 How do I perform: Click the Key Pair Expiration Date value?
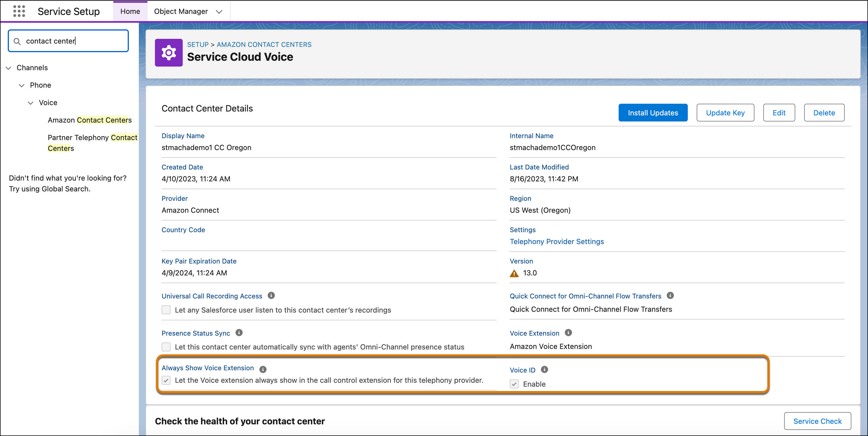pos(194,273)
